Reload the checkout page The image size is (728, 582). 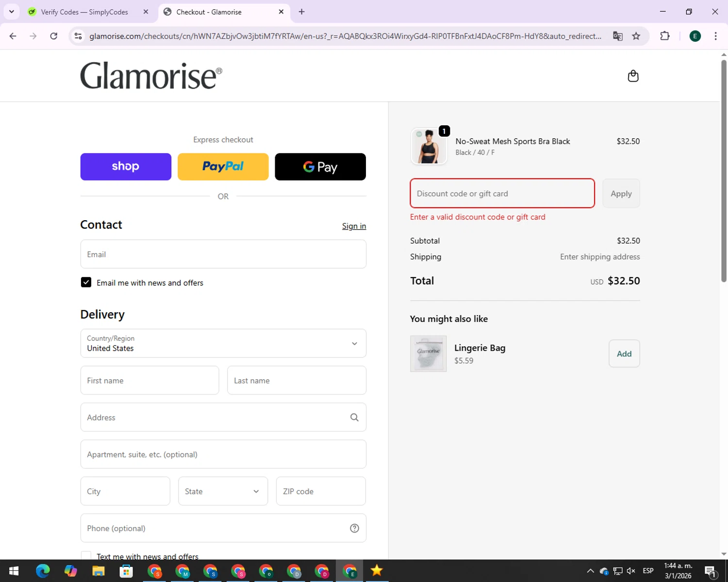[54, 36]
